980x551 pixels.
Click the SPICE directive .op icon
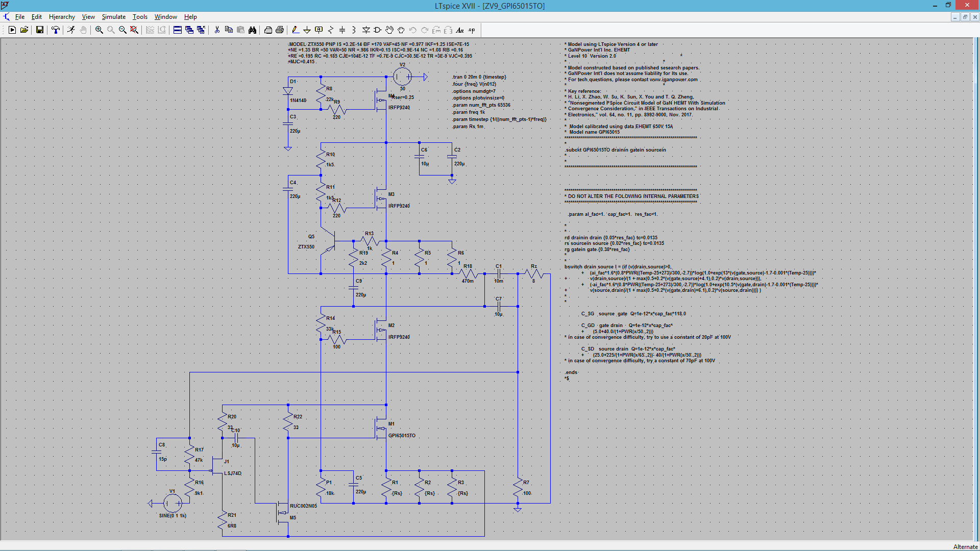coord(472,30)
